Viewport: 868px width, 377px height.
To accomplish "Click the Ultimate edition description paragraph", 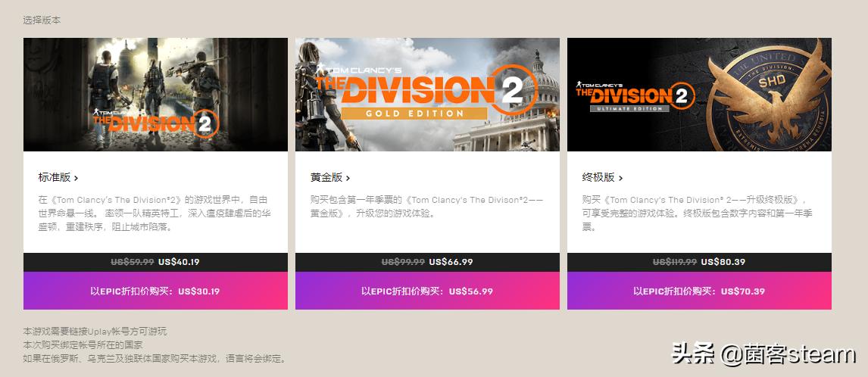I will pyautogui.click(x=697, y=213).
